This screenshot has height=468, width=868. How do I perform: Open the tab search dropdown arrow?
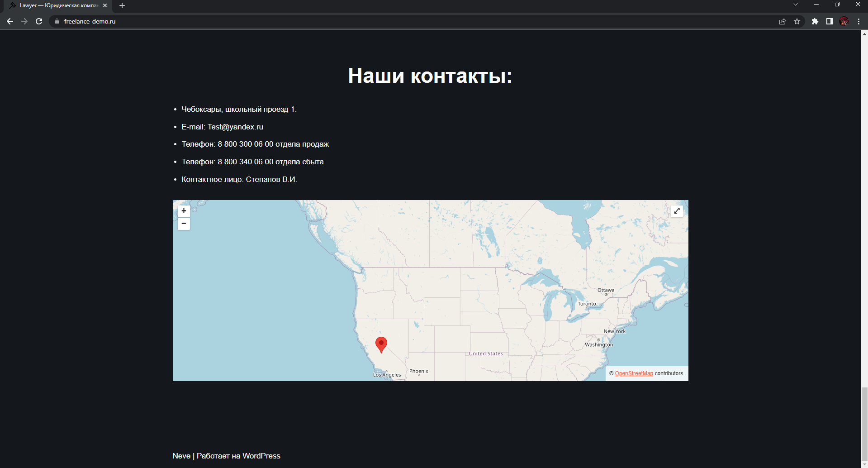(x=796, y=5)
